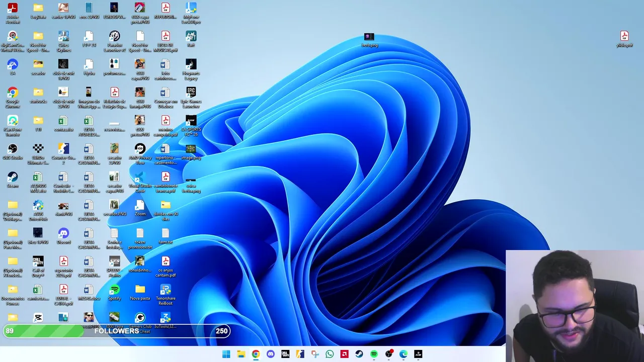The image size is (644, 362).
Task: Launch the Cities Skylines desktop shortcut
Action: (63, 41)
